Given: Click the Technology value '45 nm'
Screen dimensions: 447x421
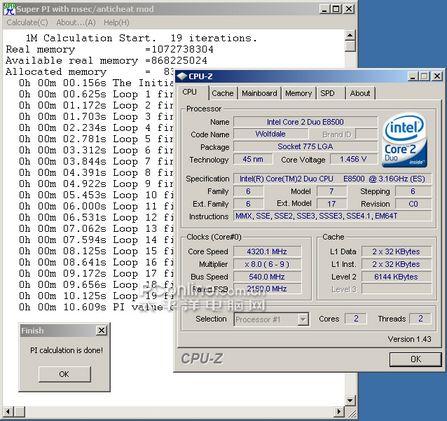Looking at the screenshot, I should coord(253,159).
